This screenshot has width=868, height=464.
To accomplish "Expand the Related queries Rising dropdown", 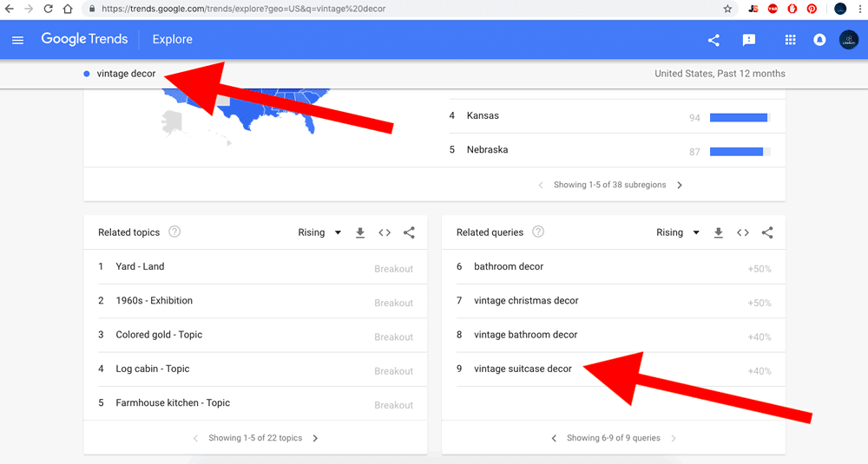I will coord(678,232).
